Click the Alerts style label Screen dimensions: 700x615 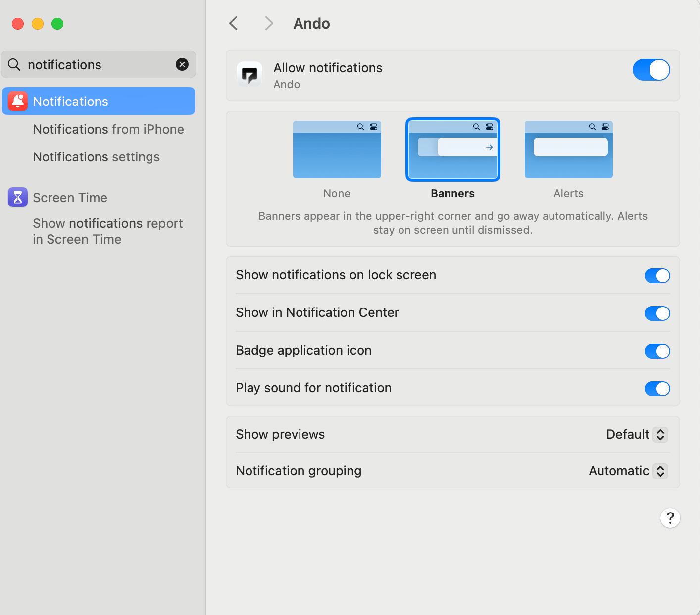[569, 193]
